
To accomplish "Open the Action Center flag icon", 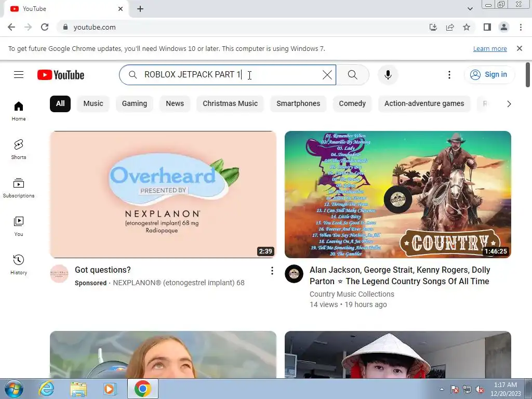I will pyautogui.click(x=454, y=389).
